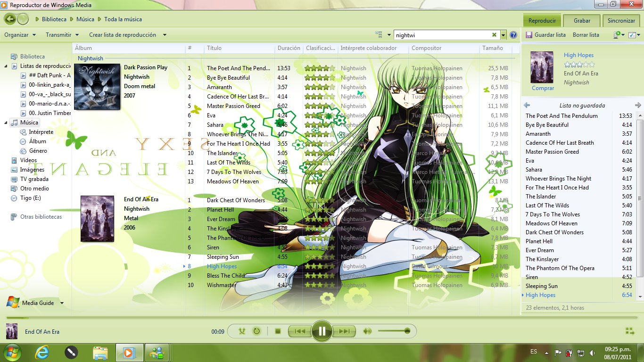Open the search options dropdown arrow
Screen dimensions: 644x362
click(x=504, y=35)
